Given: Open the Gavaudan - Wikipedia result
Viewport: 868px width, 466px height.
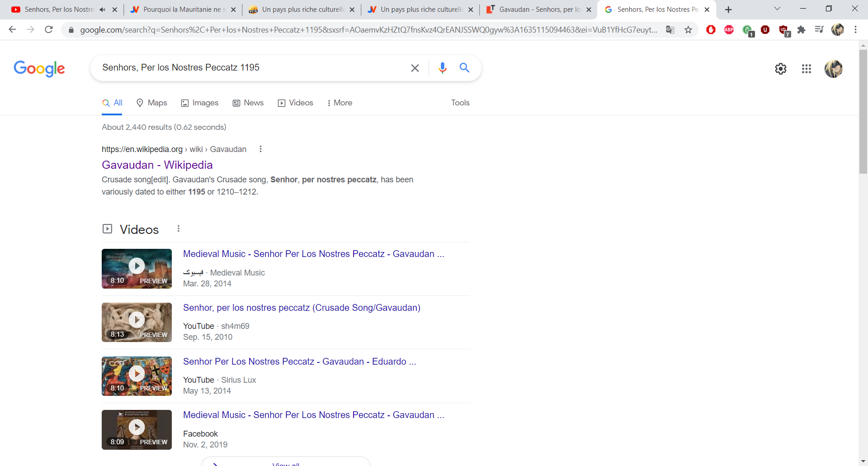Looking at the screenshot, I should click(157, 165).
